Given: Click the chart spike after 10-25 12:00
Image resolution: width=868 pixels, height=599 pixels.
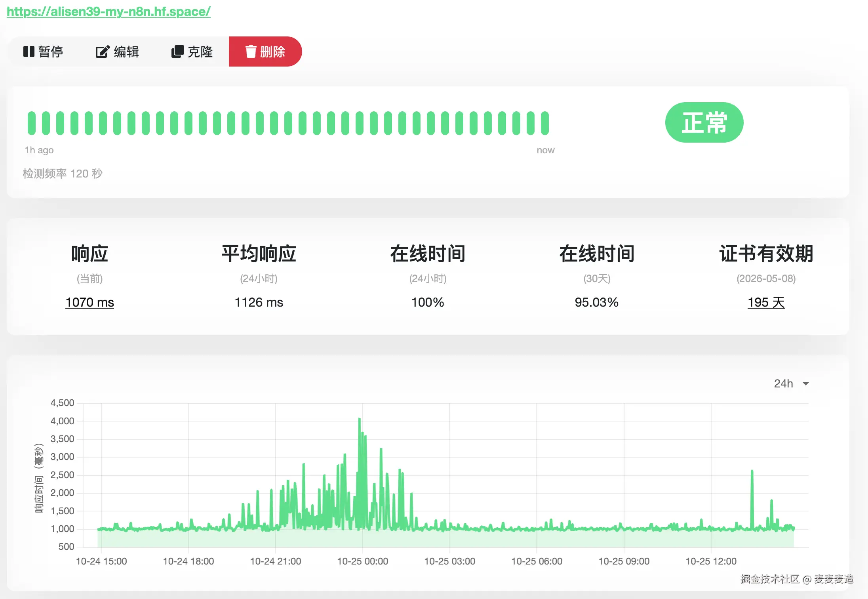Looking at the screenshot, I should 752,471.
